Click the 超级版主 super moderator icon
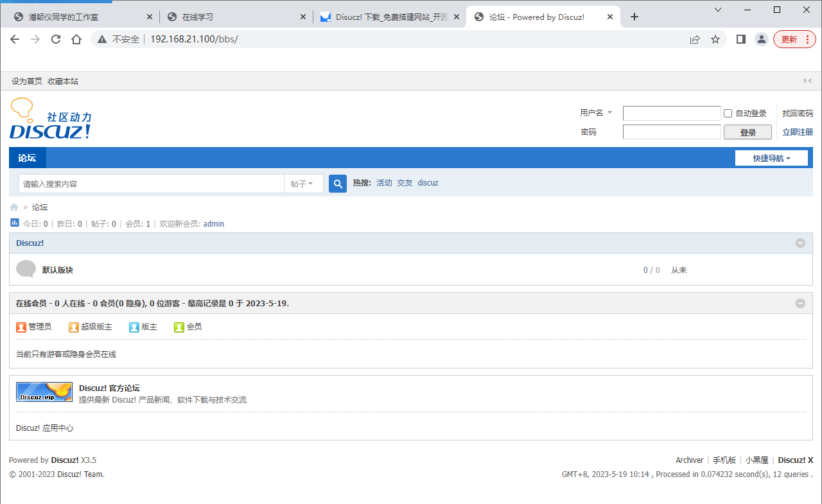822x504 pixels. coord(74,327)
